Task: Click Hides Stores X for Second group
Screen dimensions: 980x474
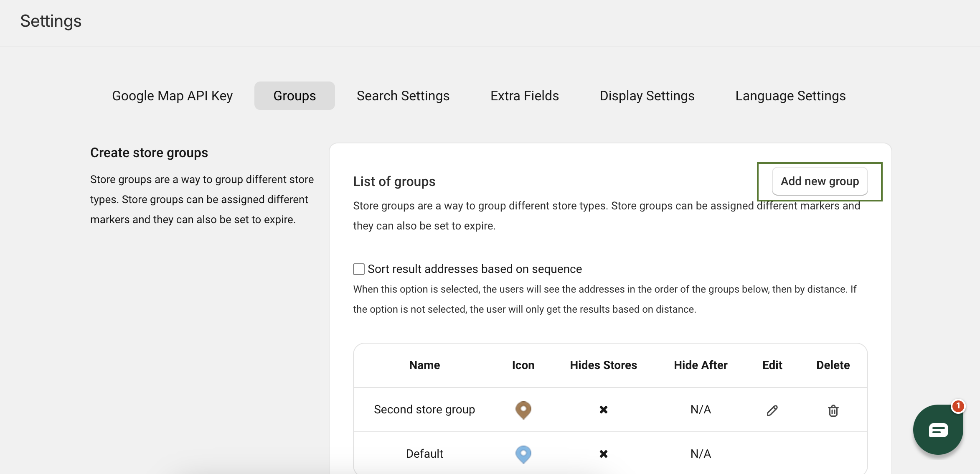Action: [x=603, y=410]
